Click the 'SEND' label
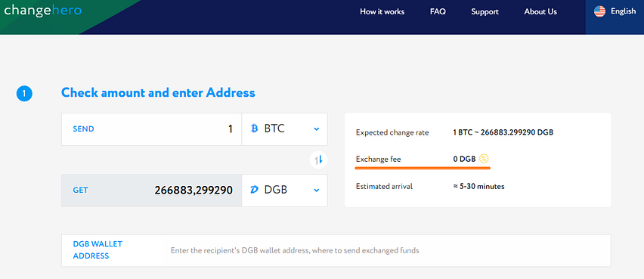 83,129
